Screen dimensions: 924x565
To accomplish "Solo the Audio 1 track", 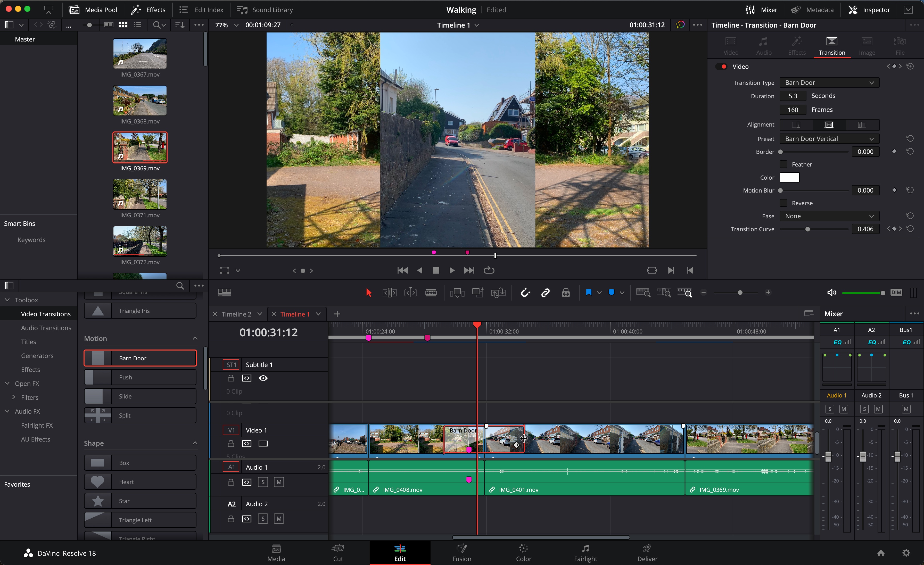I will click(263, 482).
